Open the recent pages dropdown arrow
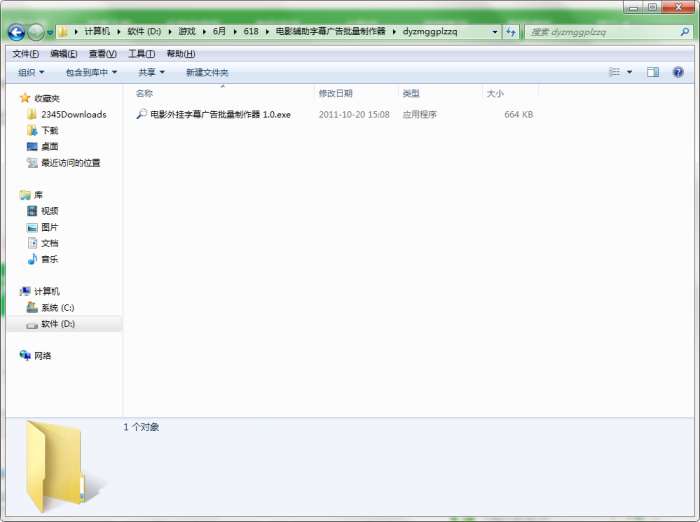This screenshot has width=700, height=522. pyautogui.click(x=50, y=33)
